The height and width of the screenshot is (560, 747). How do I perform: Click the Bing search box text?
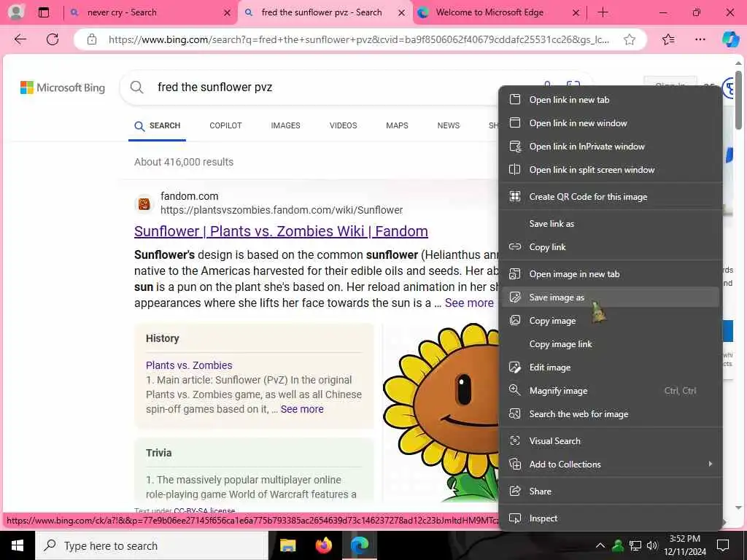pyautogui.click(x=215, y=87)
